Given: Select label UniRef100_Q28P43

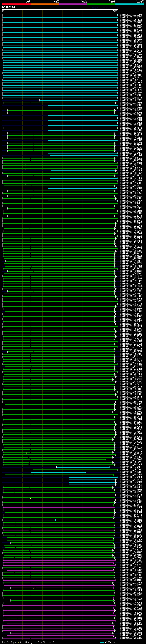Looking at the screenshot, I should pos(131,299).
